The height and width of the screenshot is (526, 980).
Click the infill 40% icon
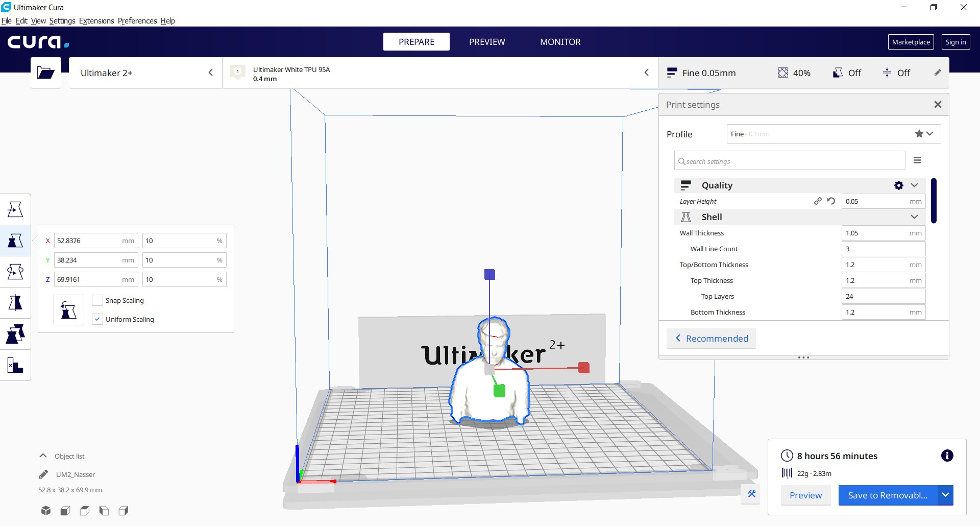click(x=782, y=73)
